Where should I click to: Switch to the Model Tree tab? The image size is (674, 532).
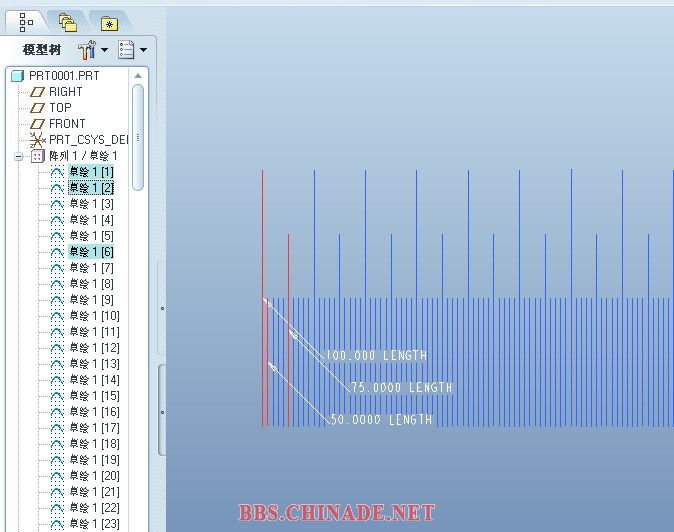(x=25, y=20)
